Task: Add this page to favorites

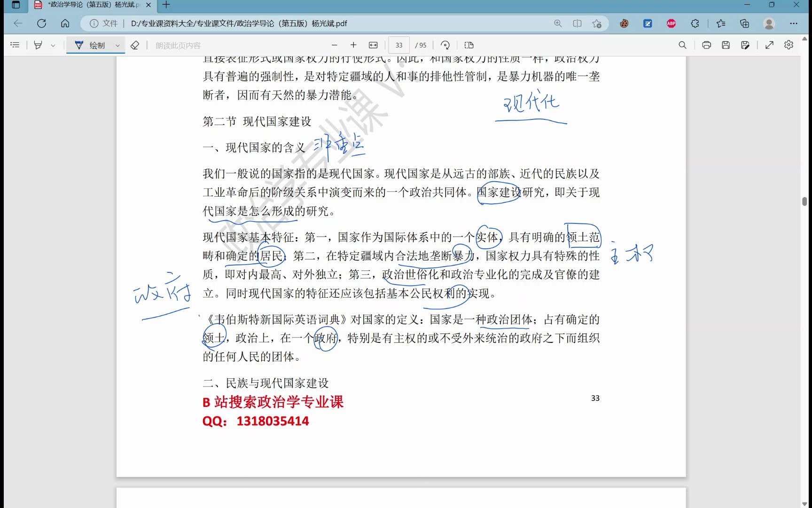Action: [x=597, y=24]
